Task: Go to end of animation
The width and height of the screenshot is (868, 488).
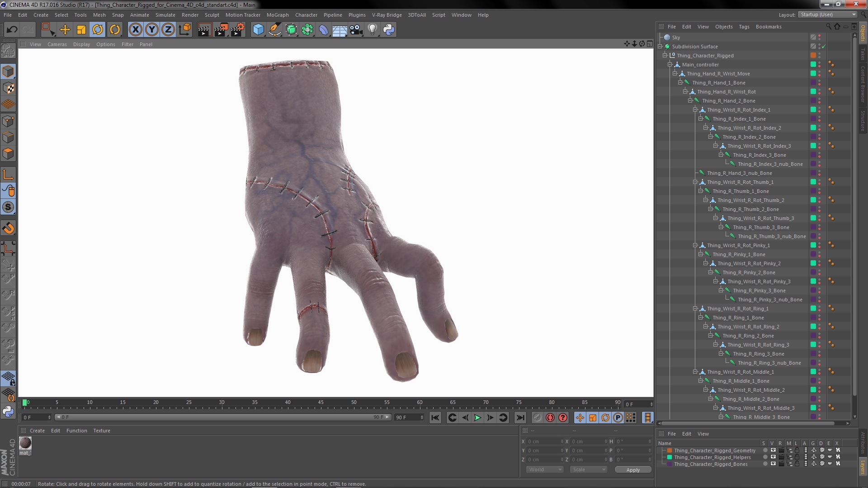Action: (x=520, y=418)
